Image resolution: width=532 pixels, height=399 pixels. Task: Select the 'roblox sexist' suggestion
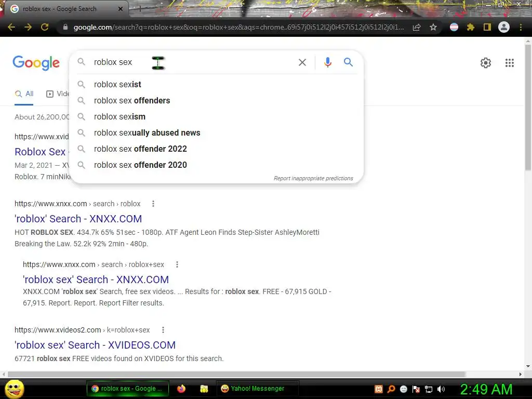pyautogui.click(x=217, y=85)
